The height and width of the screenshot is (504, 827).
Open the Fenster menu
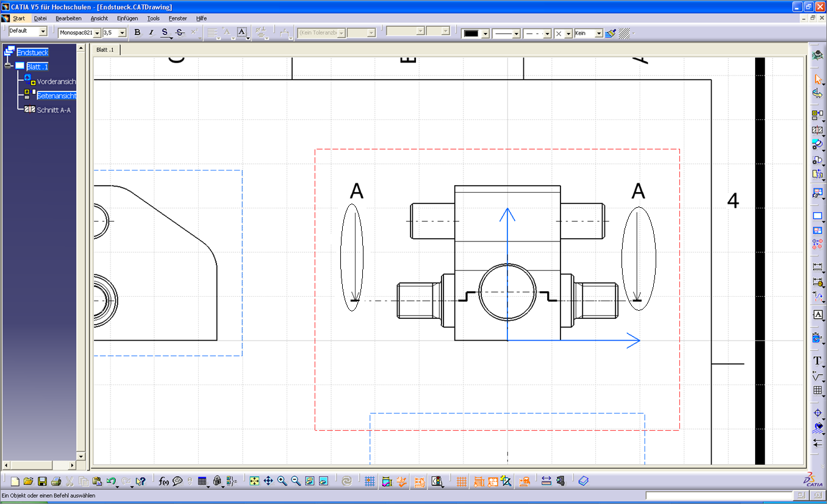point(178,18)
